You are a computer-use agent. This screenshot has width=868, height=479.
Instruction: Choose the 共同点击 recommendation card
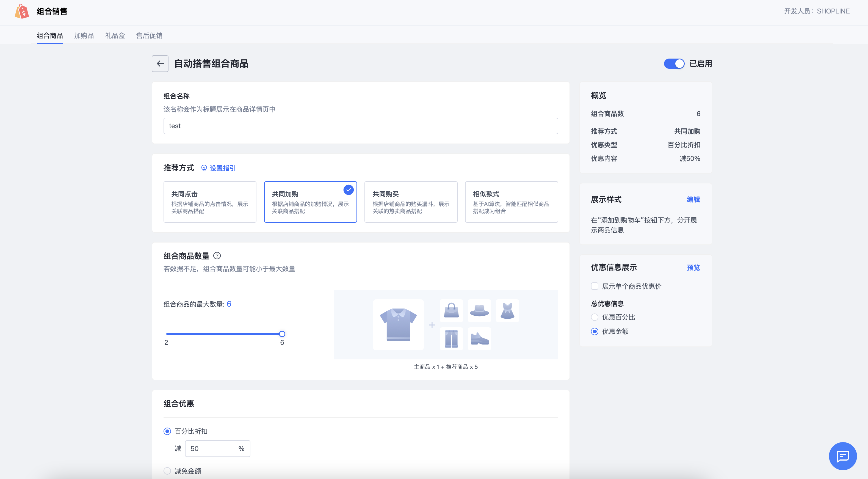point(210,202)
